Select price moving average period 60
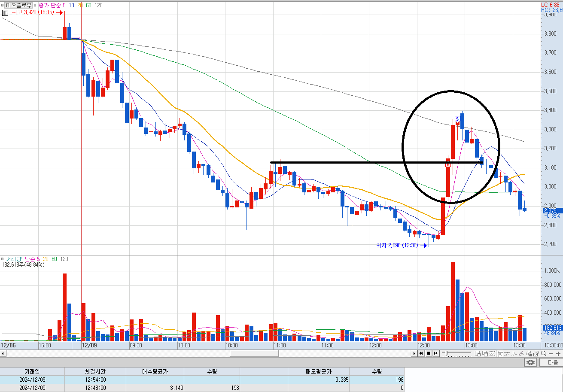This screenshot has width=563, height=392. click(89, 5)
